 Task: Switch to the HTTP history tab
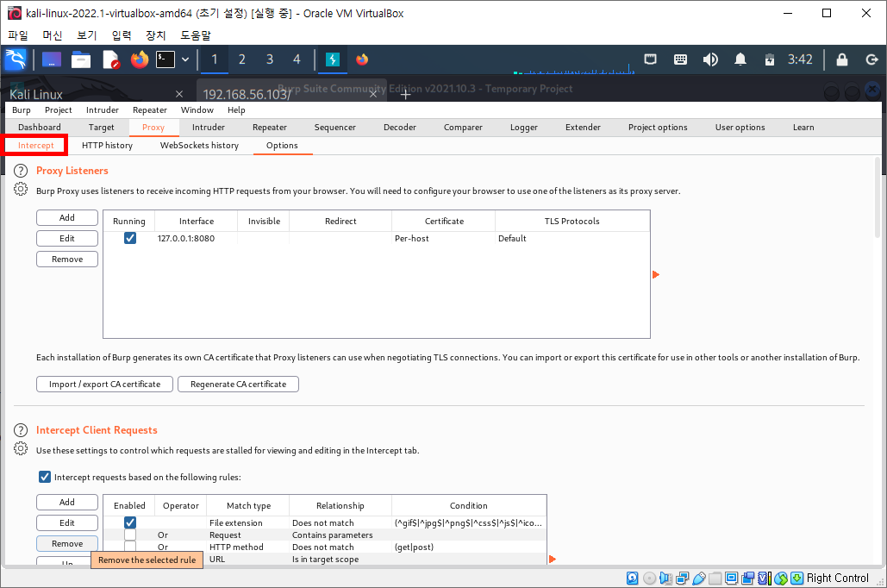tap(107, 146)
